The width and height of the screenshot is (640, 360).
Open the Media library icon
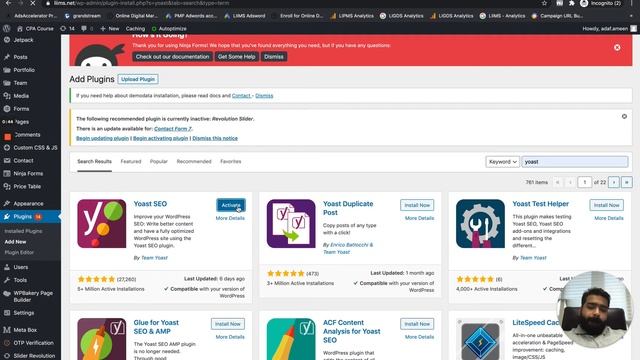coord(7,96)
